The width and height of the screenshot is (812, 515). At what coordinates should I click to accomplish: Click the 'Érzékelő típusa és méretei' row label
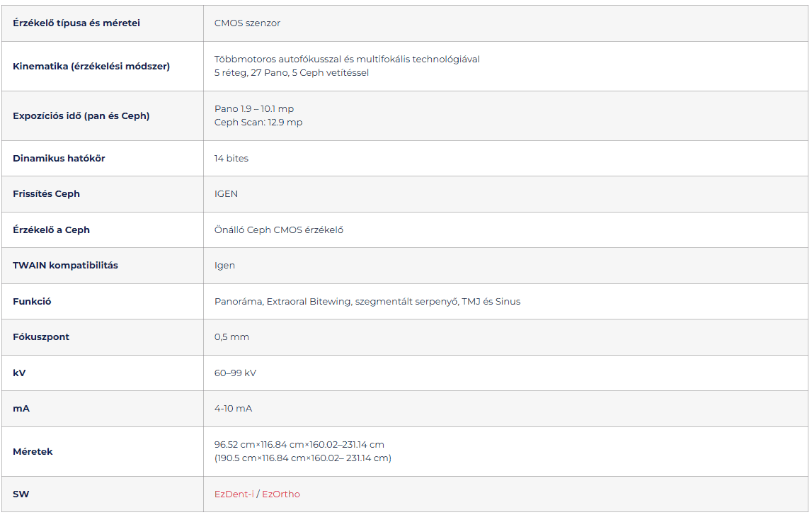tap(76, 23)
